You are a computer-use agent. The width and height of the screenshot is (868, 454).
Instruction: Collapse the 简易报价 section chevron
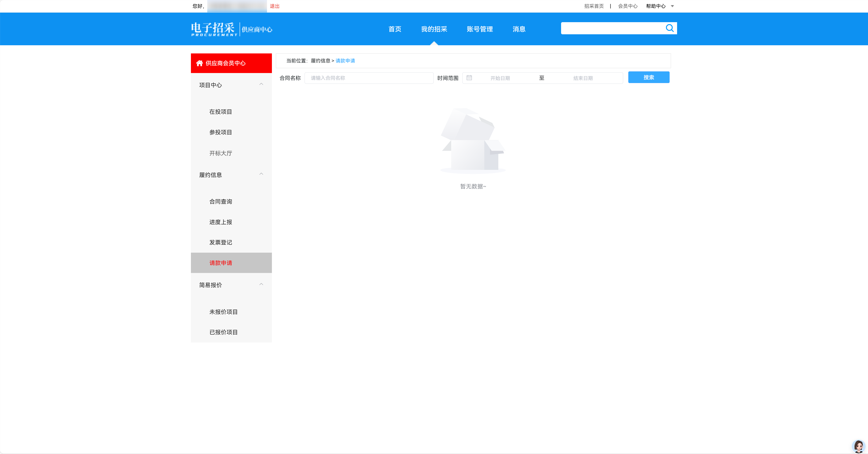261,285
